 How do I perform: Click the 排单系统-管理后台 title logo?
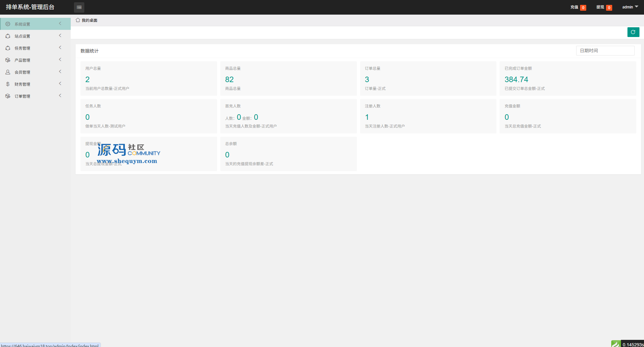click(30, 7)
